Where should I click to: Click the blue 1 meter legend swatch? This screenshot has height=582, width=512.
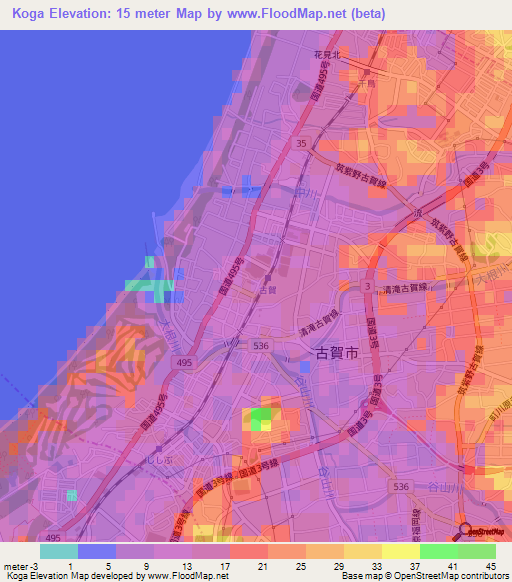(97, 552)
